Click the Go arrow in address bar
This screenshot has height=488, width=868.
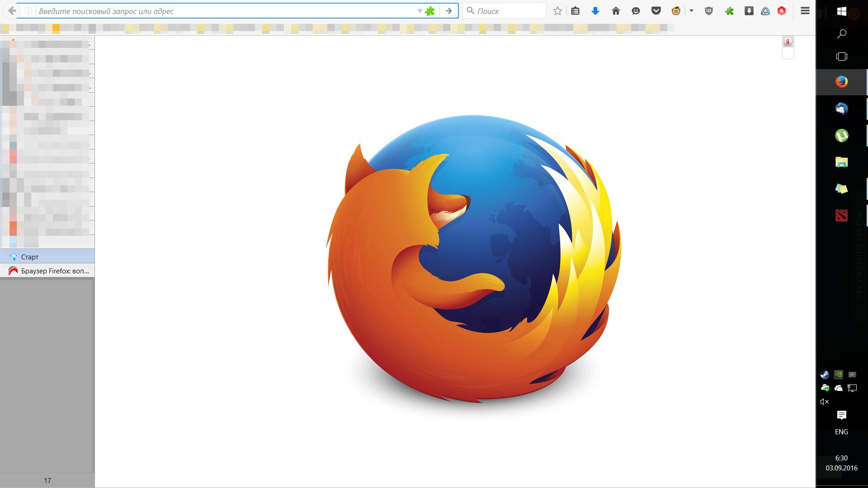[448, 11]
